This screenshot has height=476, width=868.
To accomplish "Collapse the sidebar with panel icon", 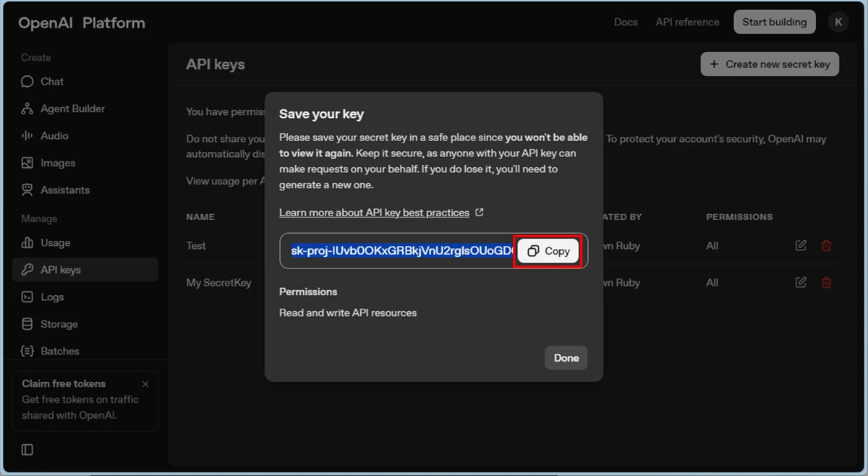I will (x=27, y=450).
